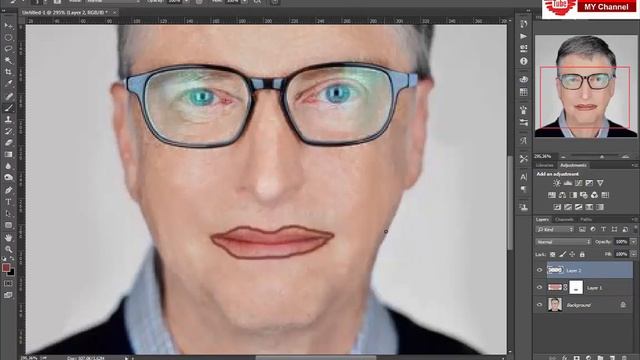The height and width of the screenshot is (360, 640).
Task: Select the Elliptical Marquee tool
Action: click(x=8, y=38)
